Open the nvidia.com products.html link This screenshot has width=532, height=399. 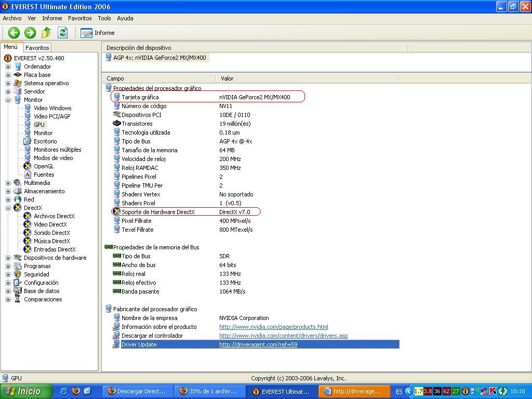274,327
